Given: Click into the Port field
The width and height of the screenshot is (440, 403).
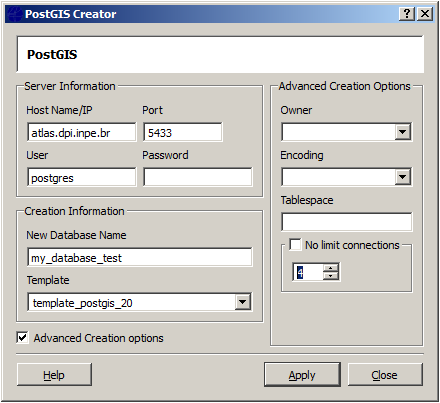Looking at the screenshot, I should [183, 132].
